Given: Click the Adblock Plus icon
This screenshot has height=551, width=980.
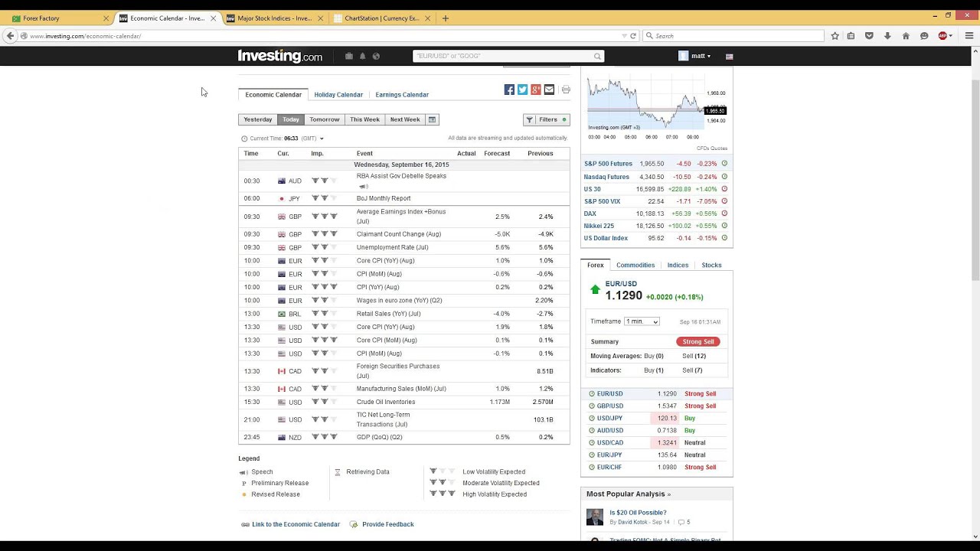Looking at the screenshot, I should (x=942, y=36).
